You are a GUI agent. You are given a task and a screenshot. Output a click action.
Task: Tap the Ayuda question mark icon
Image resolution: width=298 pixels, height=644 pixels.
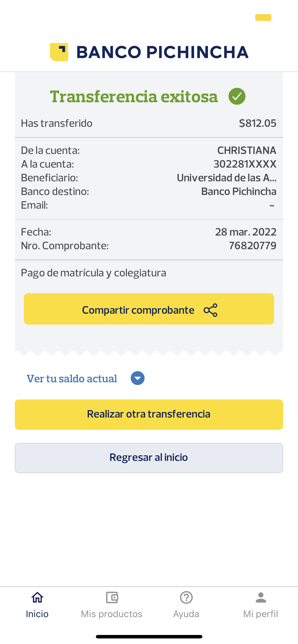pos(186,597)
